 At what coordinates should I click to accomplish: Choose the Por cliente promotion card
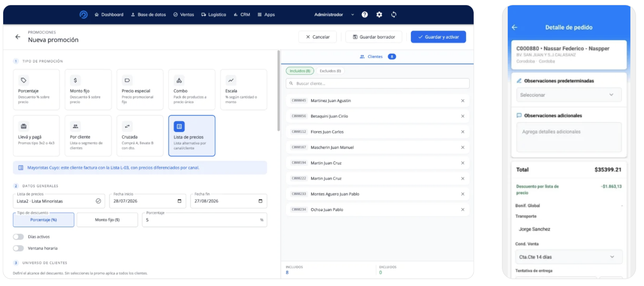88,136
